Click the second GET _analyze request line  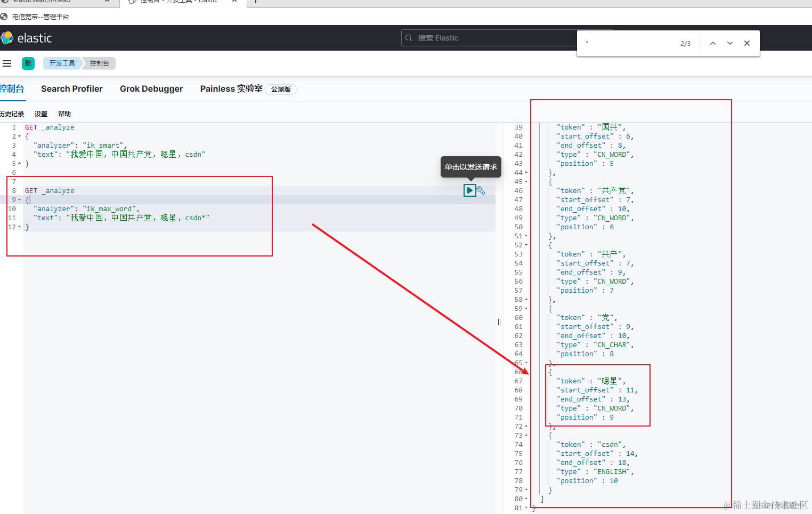tap(50, 191)
